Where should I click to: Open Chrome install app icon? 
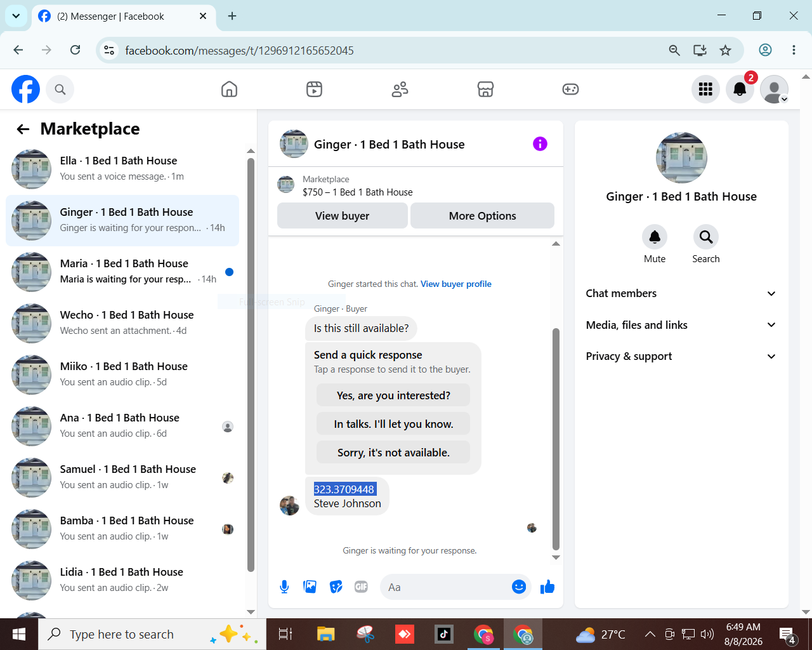pos(700,50)
